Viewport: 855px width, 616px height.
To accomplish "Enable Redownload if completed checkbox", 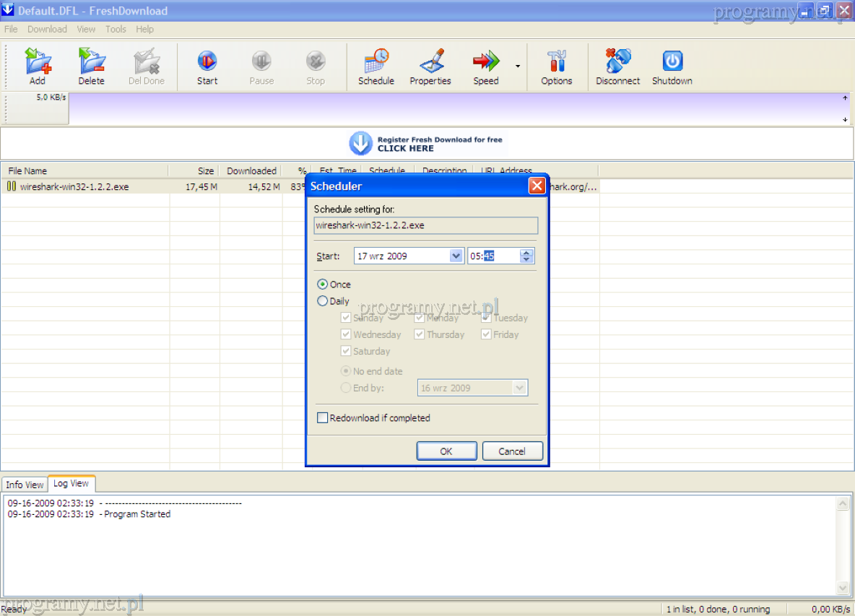I will (323, 417).
